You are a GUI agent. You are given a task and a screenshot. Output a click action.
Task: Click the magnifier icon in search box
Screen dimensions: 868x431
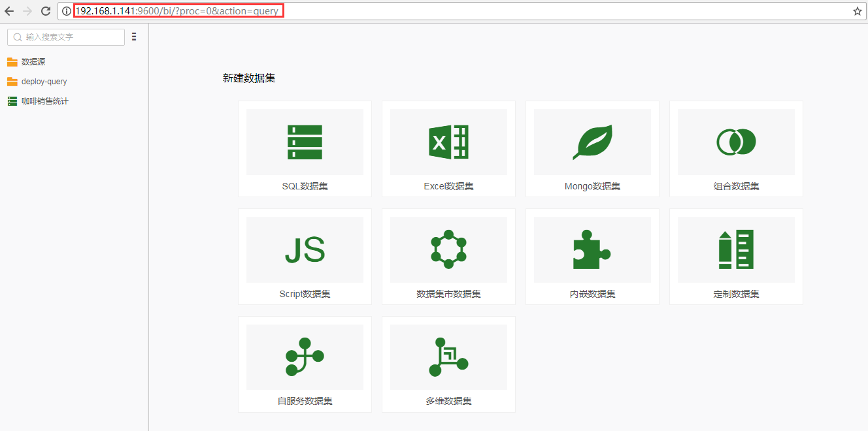point(18,37)
